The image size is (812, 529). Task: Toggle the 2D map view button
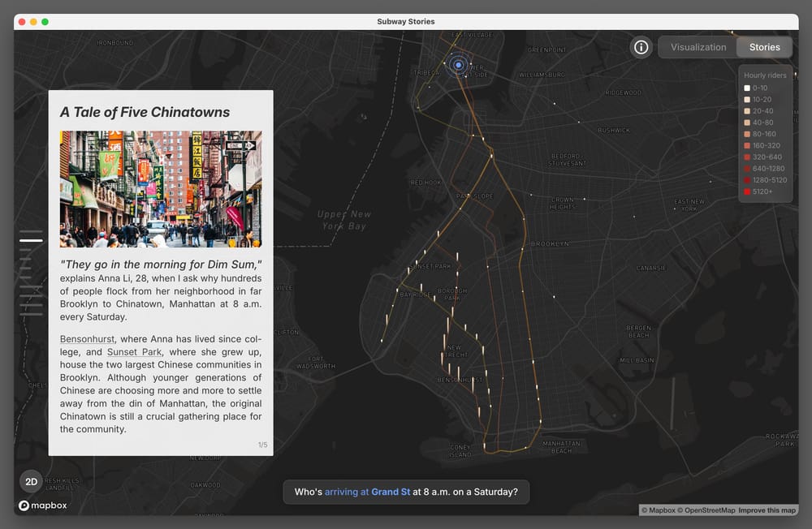(31, 481)
